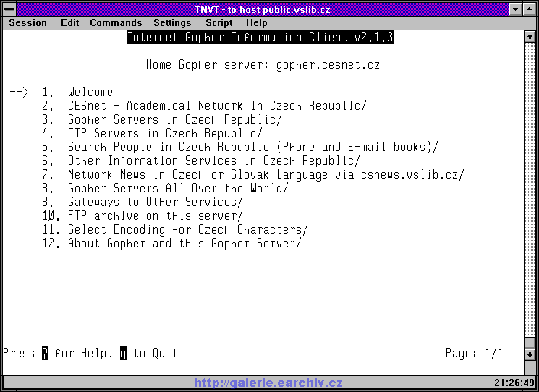Select FTP archive on this server
The image size is (539, 392).
(155, 216)
